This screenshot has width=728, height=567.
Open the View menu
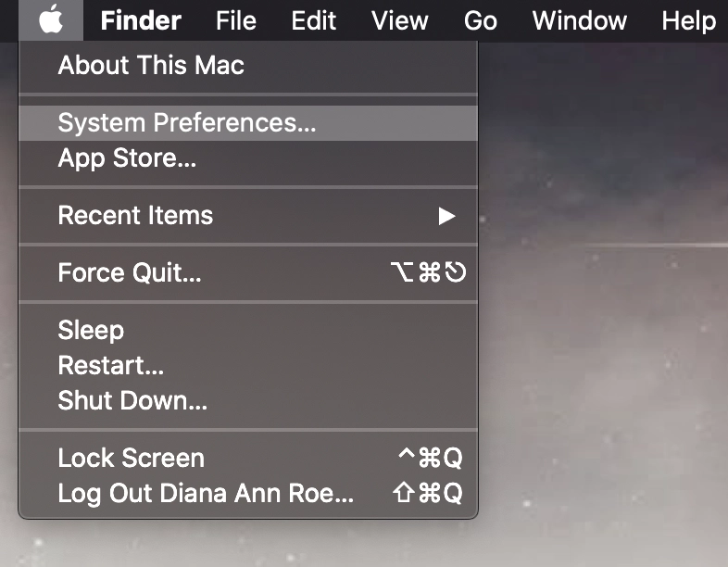click(400, 21)
